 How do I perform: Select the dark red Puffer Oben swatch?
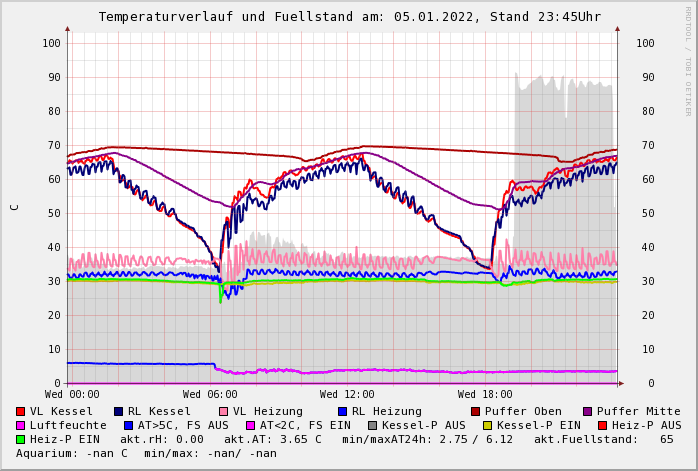coord(475,411)
